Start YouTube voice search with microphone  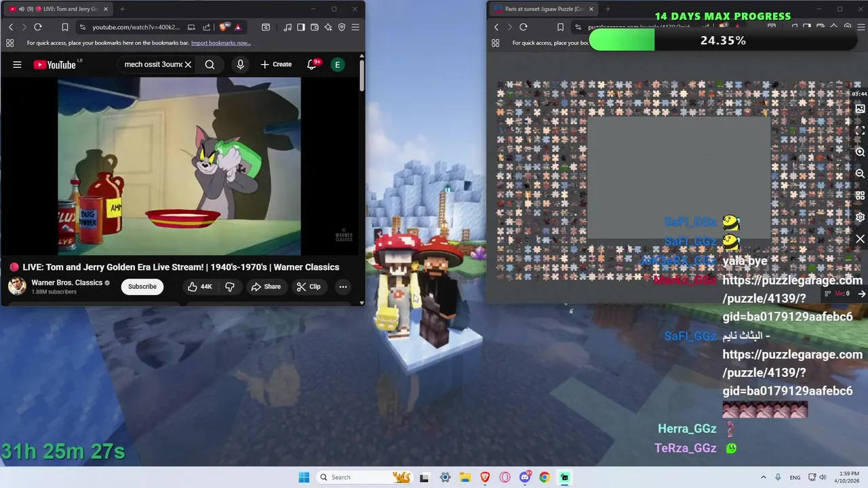[240, 64]
